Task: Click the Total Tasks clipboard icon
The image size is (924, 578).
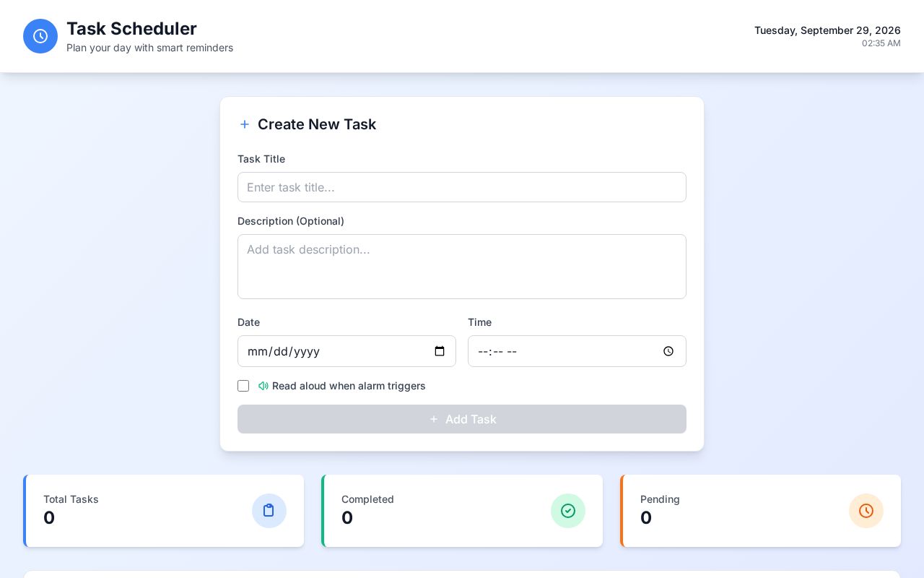Action: pos(269,511)
